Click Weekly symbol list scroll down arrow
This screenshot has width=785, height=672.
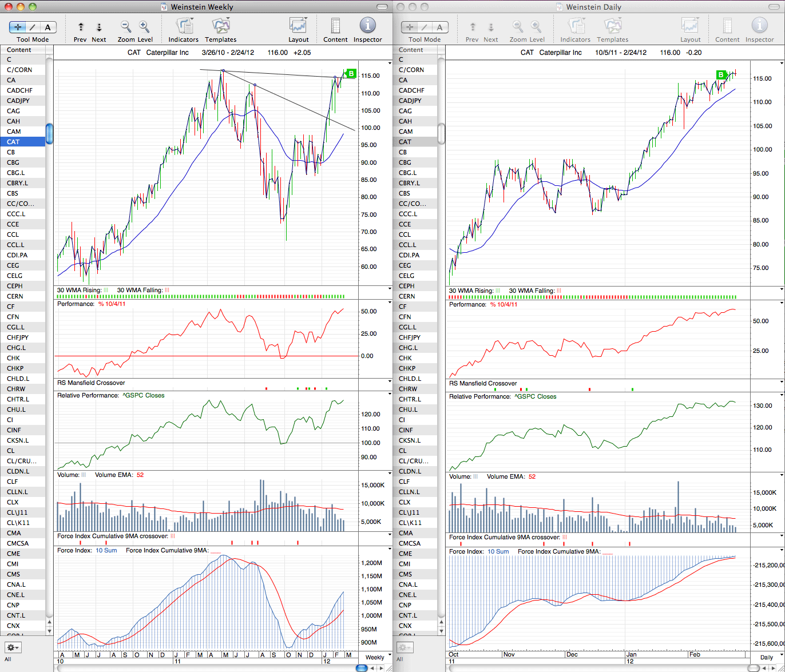pos(49,630)
